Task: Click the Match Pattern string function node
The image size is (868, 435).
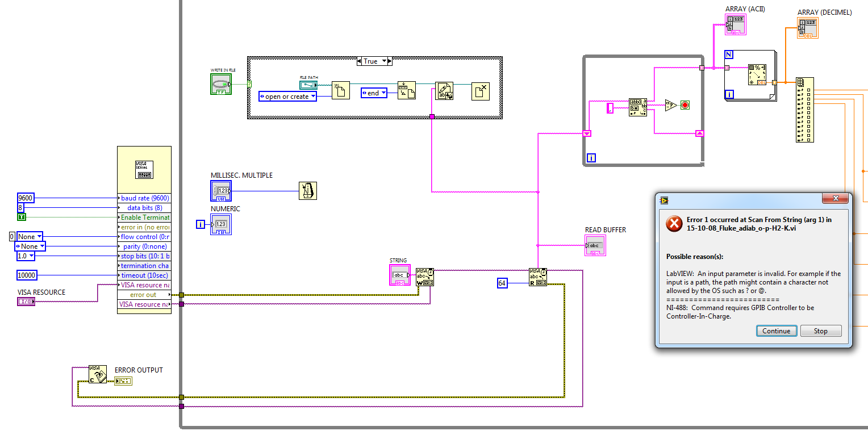Action: pos(638,108)
